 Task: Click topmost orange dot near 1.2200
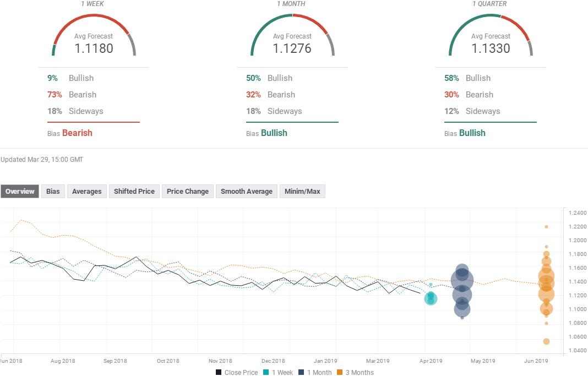[x=546, y=226]
